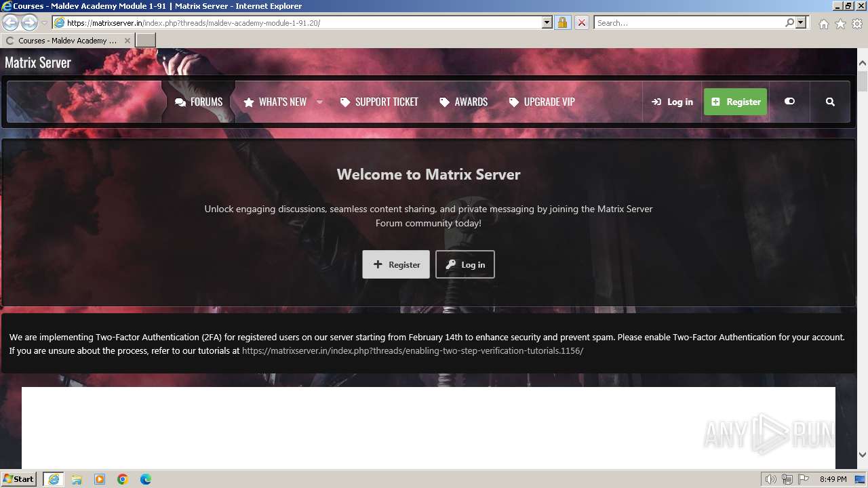The height and width of the screenshot is (488, 868).
Task: Open What's New nav item
Action: pos(275,102)
